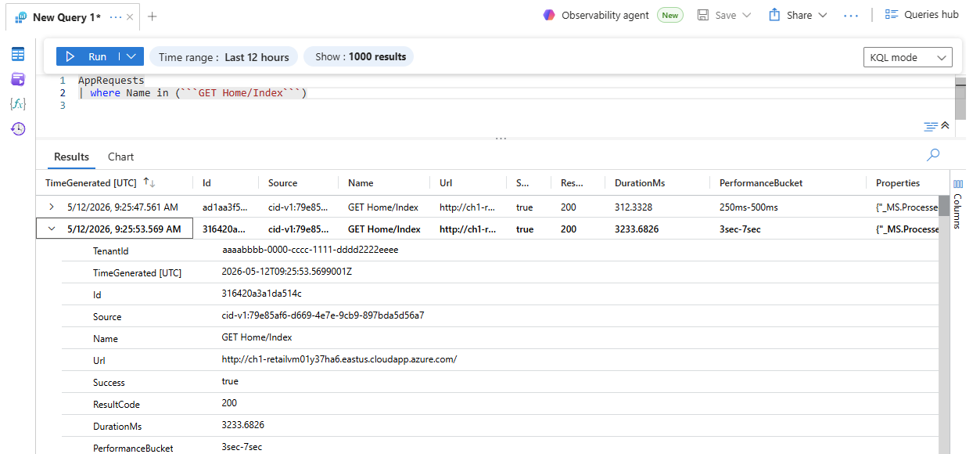Open the Functions sidebar icon
The width and height of the screenshot is (980, 454).
pos(18,104)
